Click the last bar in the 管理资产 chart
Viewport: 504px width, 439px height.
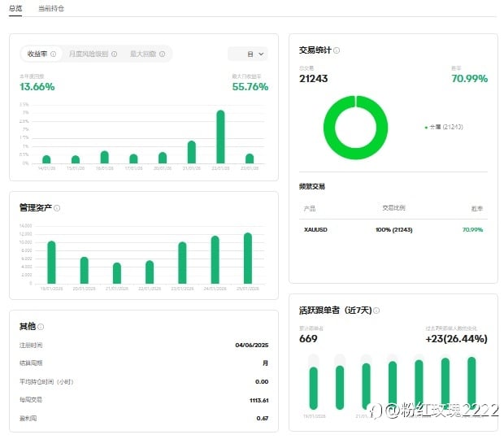click(x=248, y=259)
